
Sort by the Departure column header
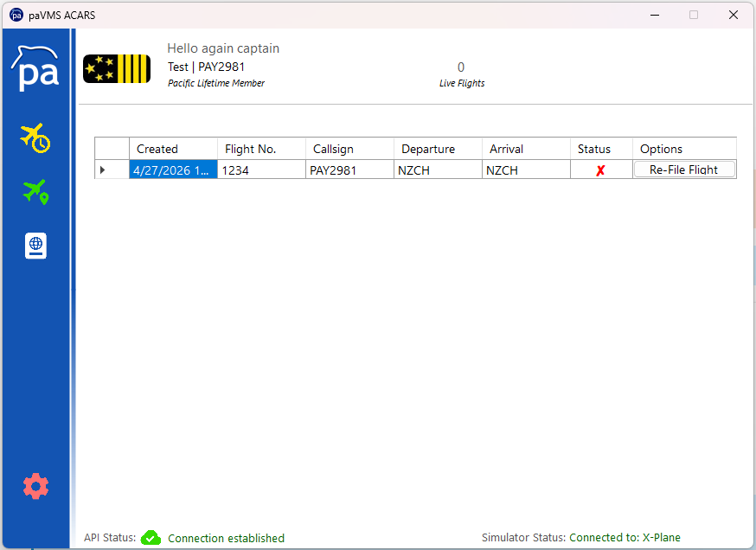(x=438, y=149)
